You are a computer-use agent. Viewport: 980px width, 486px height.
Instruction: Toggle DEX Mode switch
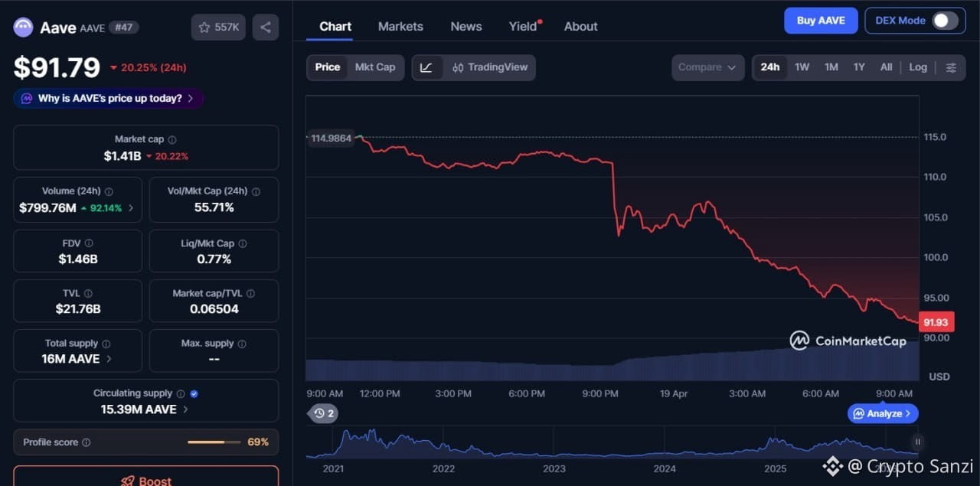[x=945, y=21]
